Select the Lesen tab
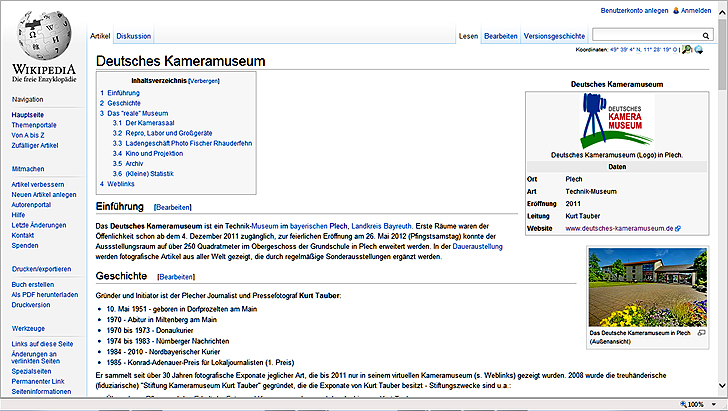Viewport: 728px width, 411px height. (468, 36)
